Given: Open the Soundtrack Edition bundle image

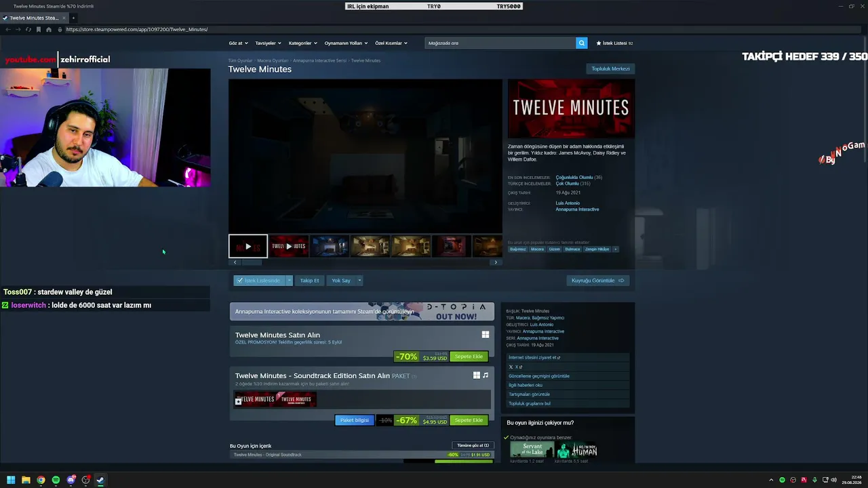Looking at the screenshot, I should tap(275, 399).
